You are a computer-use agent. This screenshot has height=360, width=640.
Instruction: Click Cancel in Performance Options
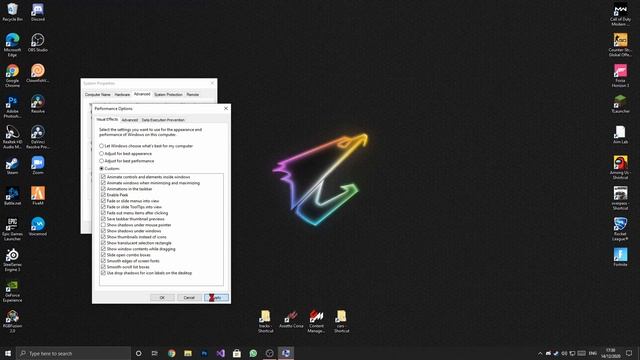coord(189,298)
